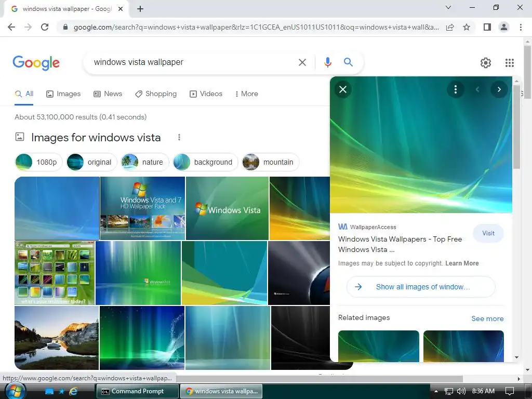Image resolution: width=532 pixels, height=399 pixels.
Task: Open the Windows Vista and 7 HD Wallpaper Pack thumbnail
Action: tap(142, 208)
